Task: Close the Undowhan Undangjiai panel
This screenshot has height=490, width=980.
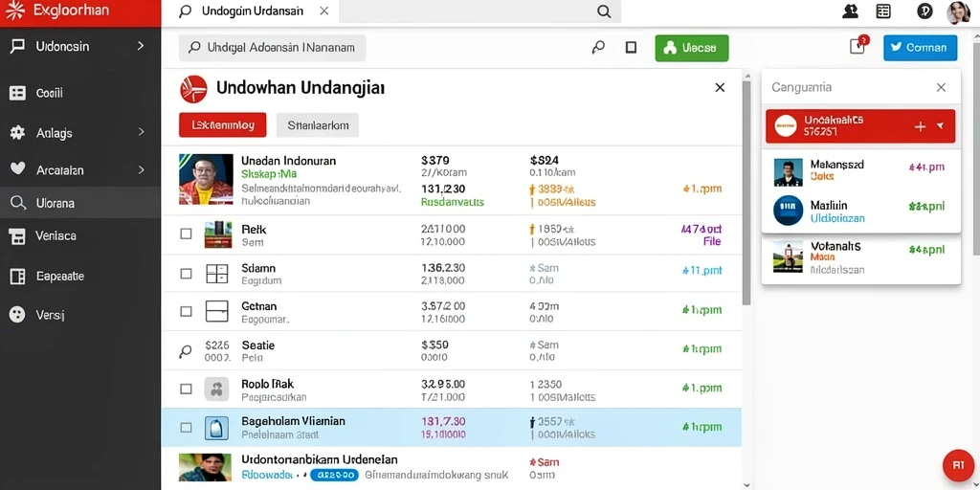Action: coord(720,87)
